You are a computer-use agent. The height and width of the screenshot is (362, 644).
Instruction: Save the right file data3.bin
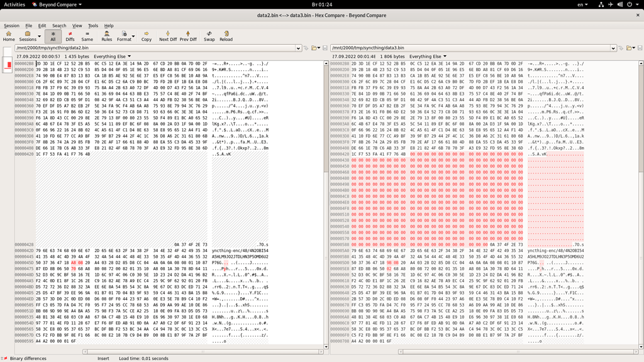click(640, 48)
